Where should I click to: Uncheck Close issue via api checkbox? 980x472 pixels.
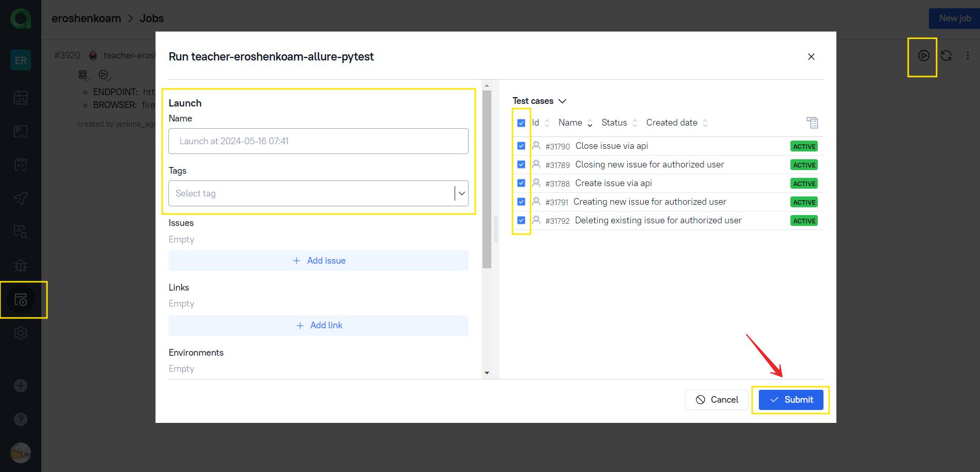click(521, 146)
